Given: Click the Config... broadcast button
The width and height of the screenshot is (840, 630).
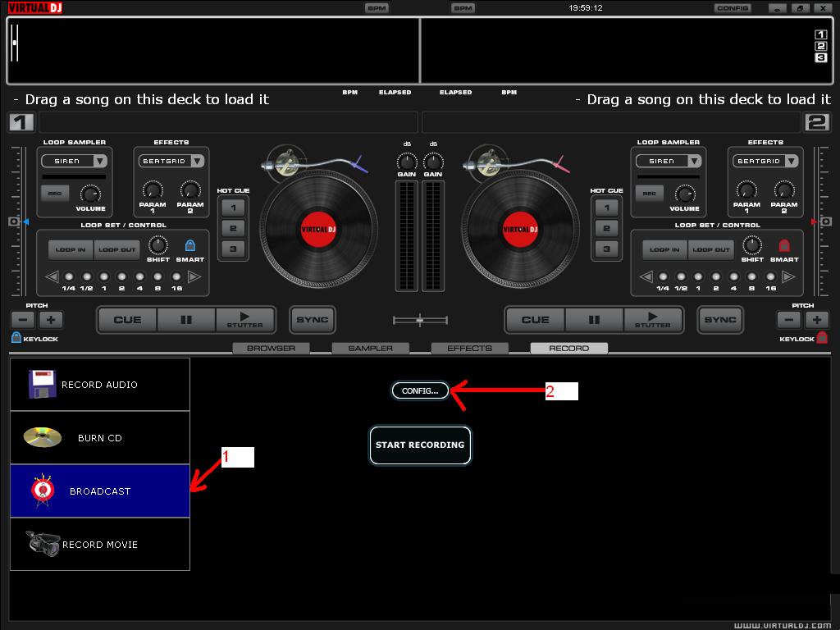Looking at the screenshot, I should point(420,390).
